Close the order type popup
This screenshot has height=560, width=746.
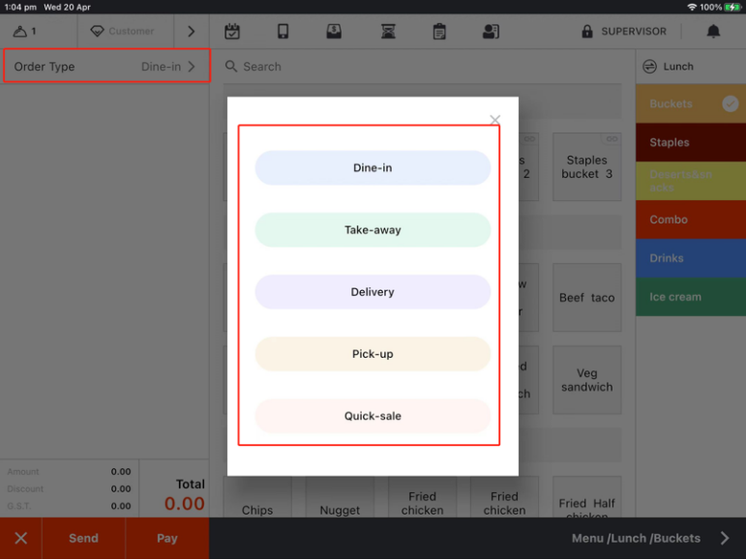point(494,120)
